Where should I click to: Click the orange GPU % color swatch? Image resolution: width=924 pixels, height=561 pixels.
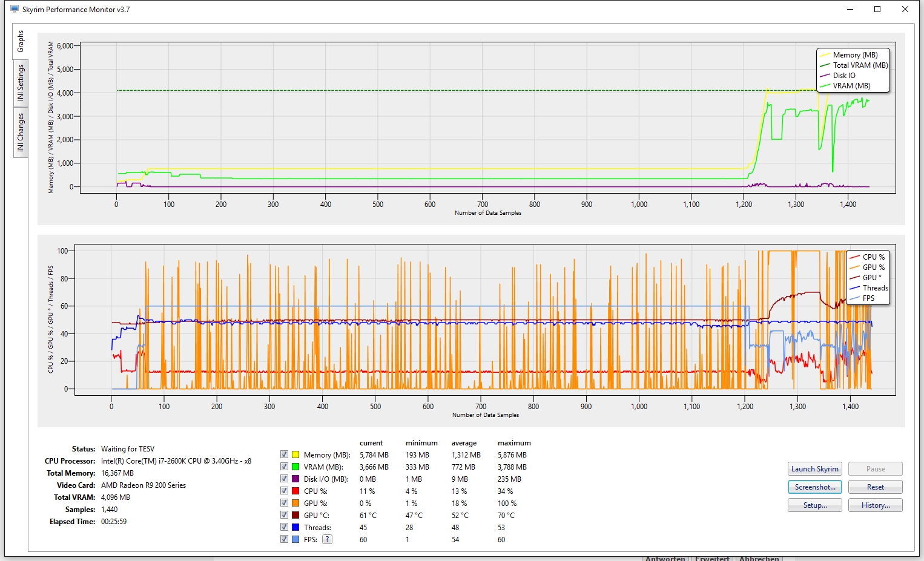coord(295,503)
